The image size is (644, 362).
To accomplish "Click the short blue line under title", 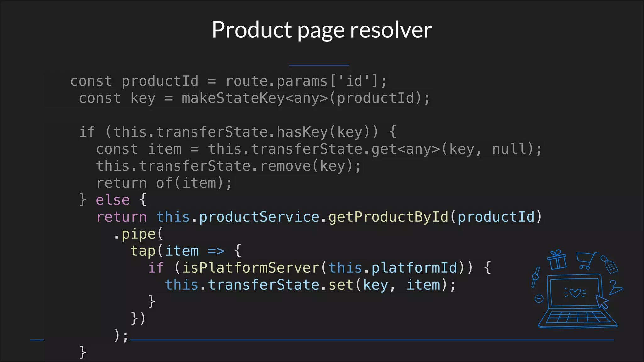I will click(319, 65).
